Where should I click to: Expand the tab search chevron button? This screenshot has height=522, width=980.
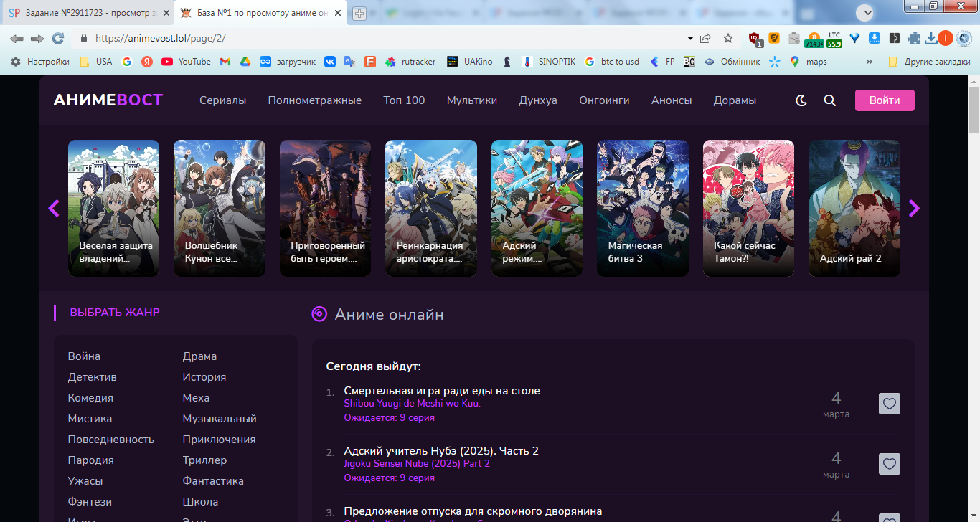click(x=867, y=12)
